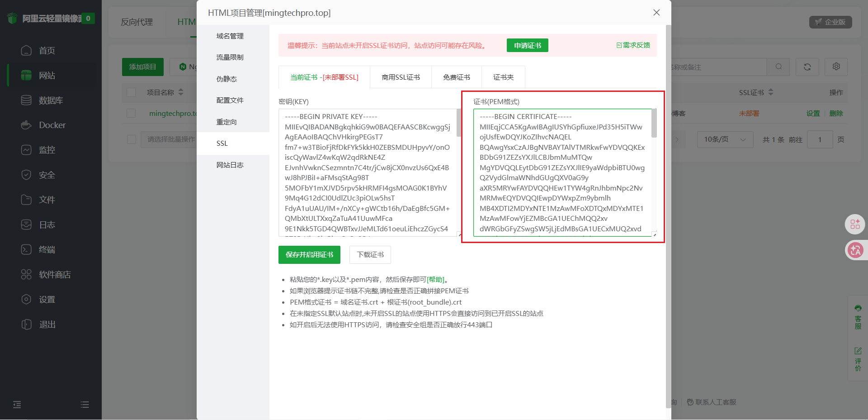The width and height of the screenshot is (868, 420).
Task: Switch to 商用SSL证书 tab
Action: [401, 77]
